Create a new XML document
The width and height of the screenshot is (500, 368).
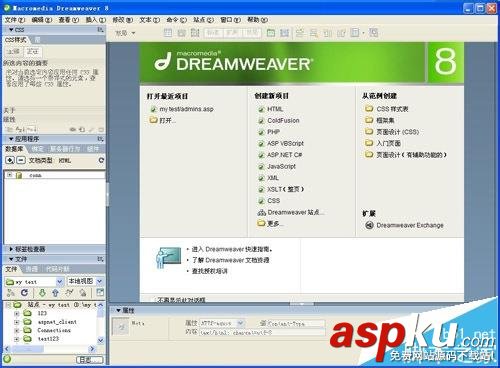269,178
